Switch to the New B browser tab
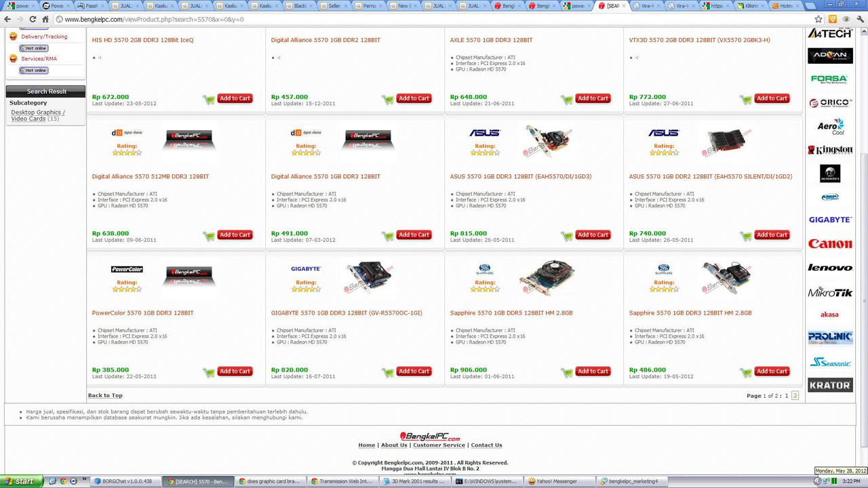 (x=404, y=5)
